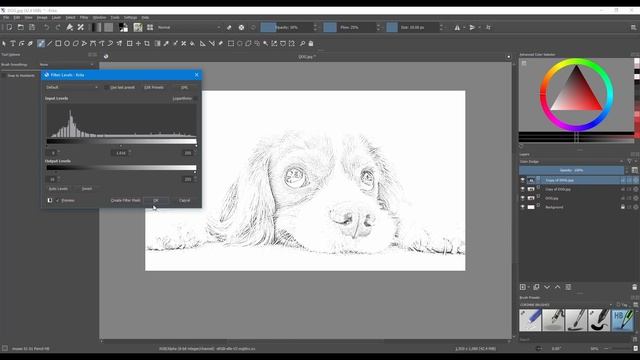Screen dimensions: 640x360
Task: Open the pattern picker in toolbar
Action: point(109,27)
